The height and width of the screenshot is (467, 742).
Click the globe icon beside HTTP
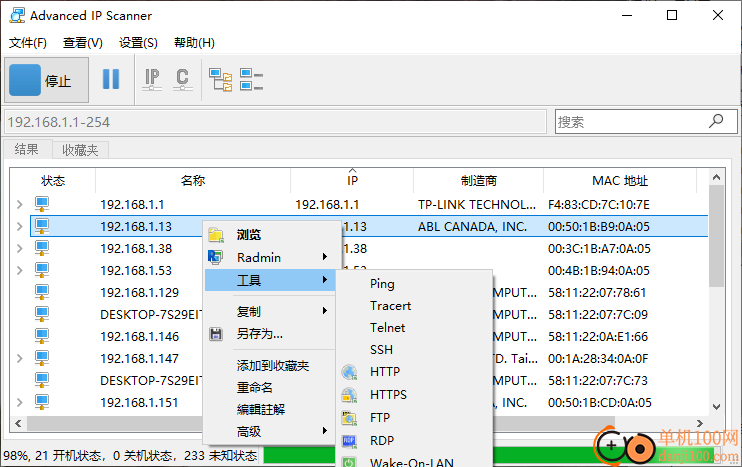point(349,372)
